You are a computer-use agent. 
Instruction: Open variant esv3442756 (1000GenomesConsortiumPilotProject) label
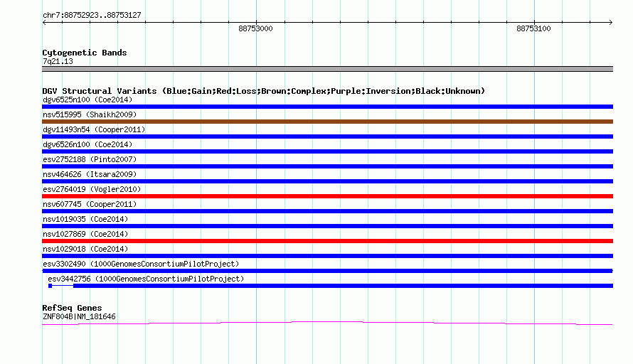(146, 279)
